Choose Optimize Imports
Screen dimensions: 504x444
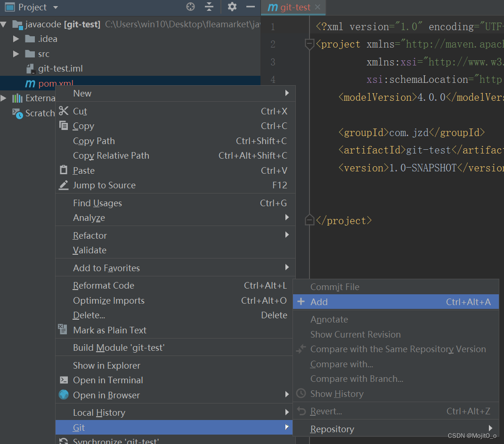[x=176, y=300]
